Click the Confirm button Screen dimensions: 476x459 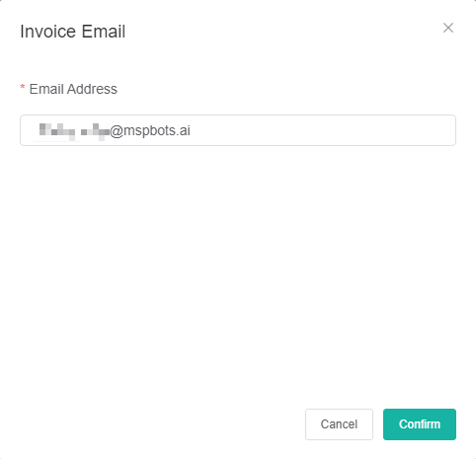(x=420, y=424)
